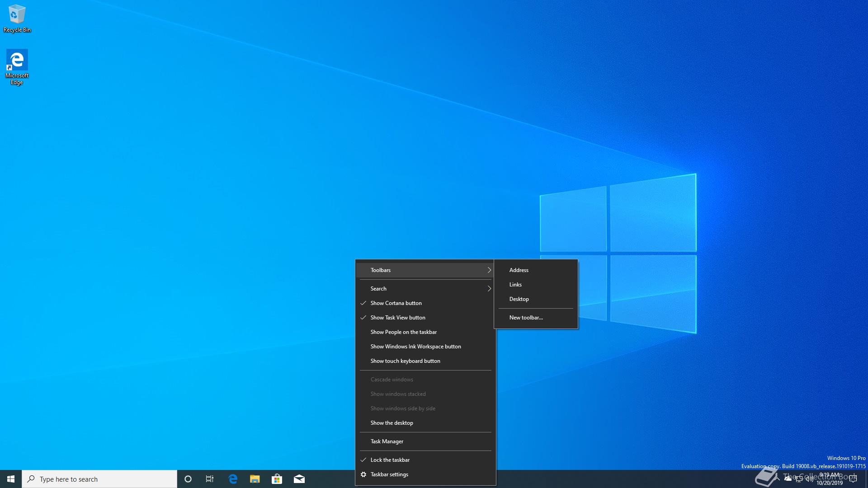This screenshot has width=868, height=488.
Task: Enable Show People on the taskbar
Action: coord(425,332)
